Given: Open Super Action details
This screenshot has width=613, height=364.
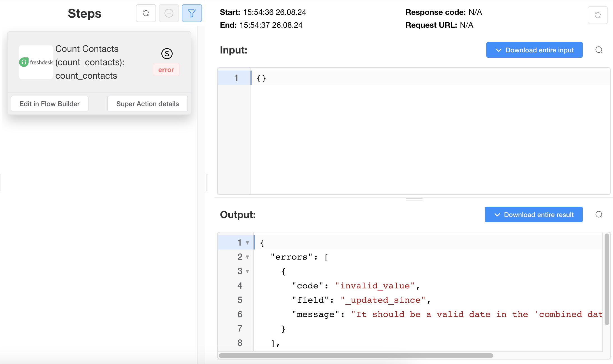Looking at the screenshot, I should coord(147,104).
